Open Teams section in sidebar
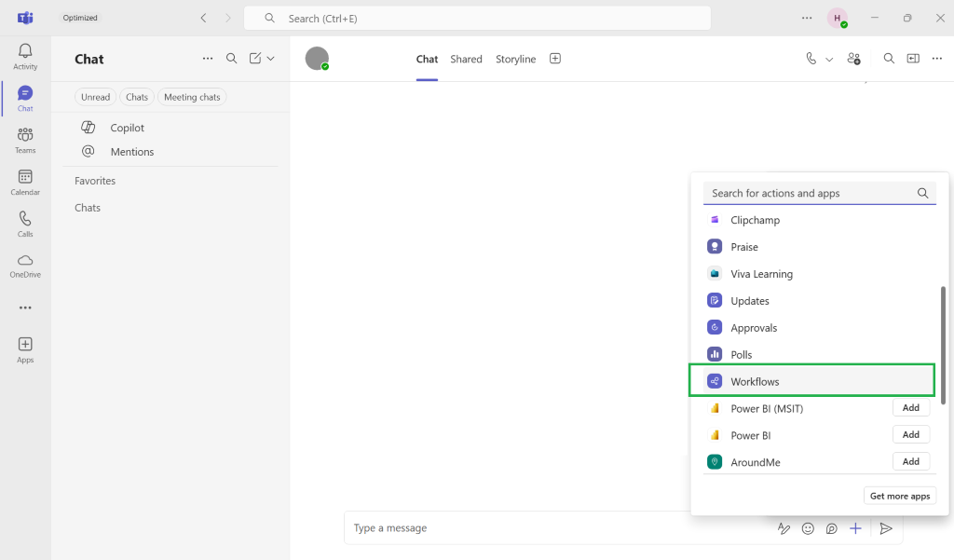The width and height of the screenshot is (954, 560). coord(25,140)
